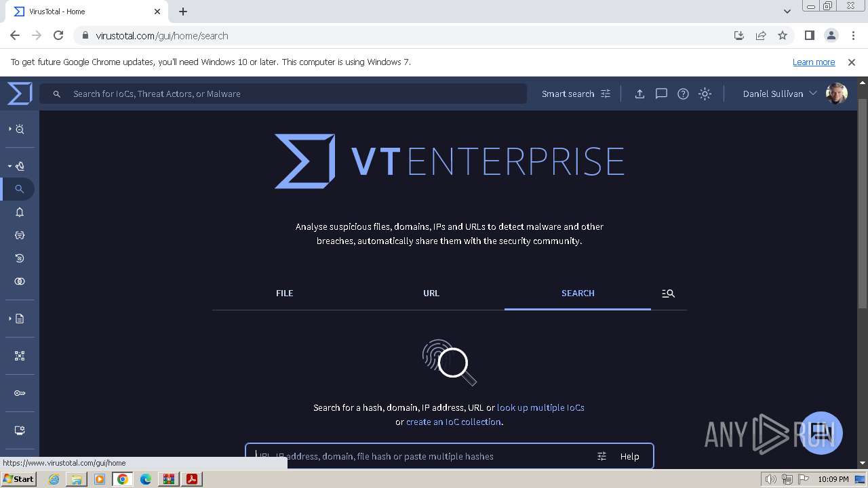The image size is (868, 488).
Task: Follow 'look up multiple IoCs' link
Action: coord(540,407)
